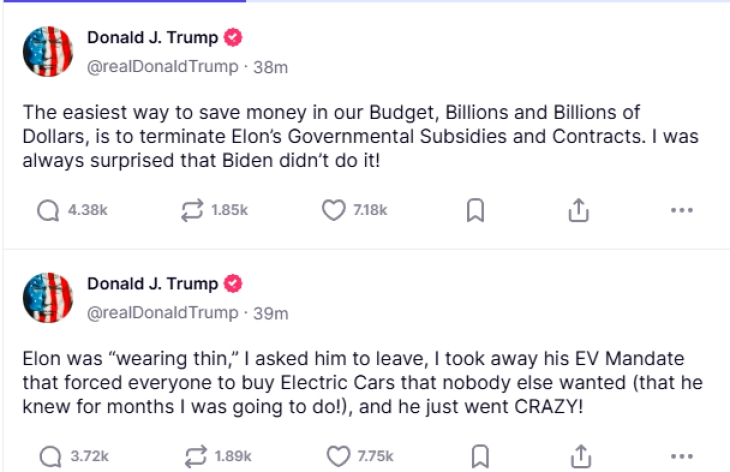Share the first post about Contracts
The height and width of the screenshot is (472, 730).
click(x=577, y=211)
